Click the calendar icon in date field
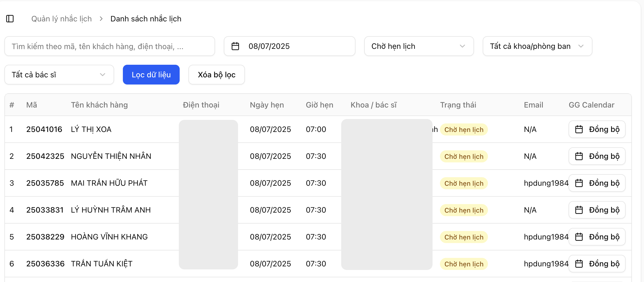Screen dimensions: 644x282 235,46
